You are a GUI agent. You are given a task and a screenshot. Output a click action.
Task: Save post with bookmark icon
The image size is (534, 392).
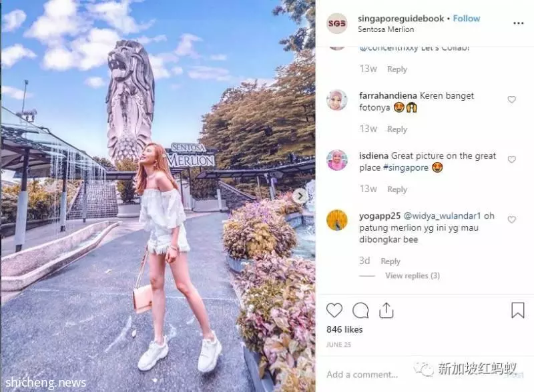(518, 310)
